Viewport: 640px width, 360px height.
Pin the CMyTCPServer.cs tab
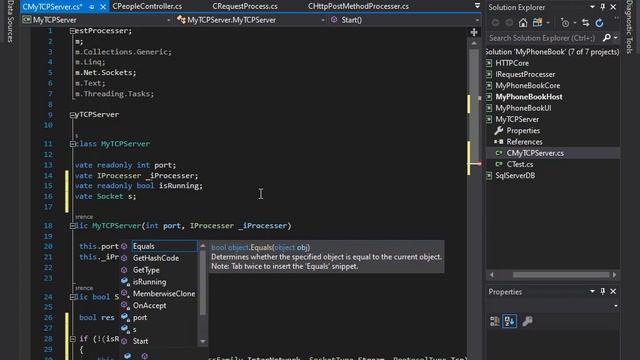pyautogui.click(x=91, y=7)
